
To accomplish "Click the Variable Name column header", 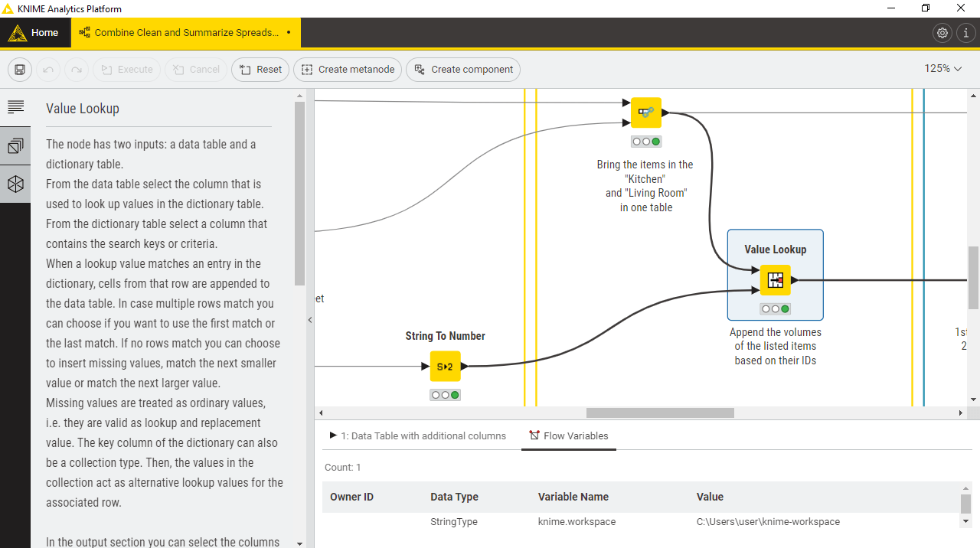I will point(573,497).
